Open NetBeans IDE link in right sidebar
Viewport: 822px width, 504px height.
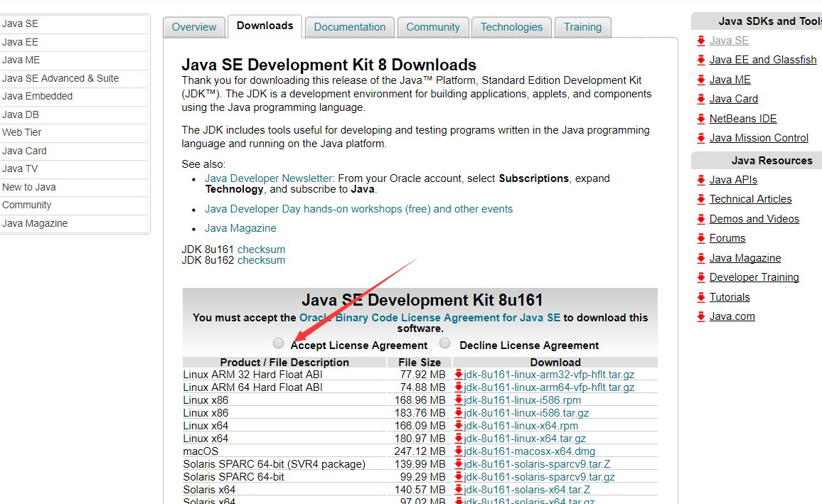pyautogui.click(x=743, y=119)
